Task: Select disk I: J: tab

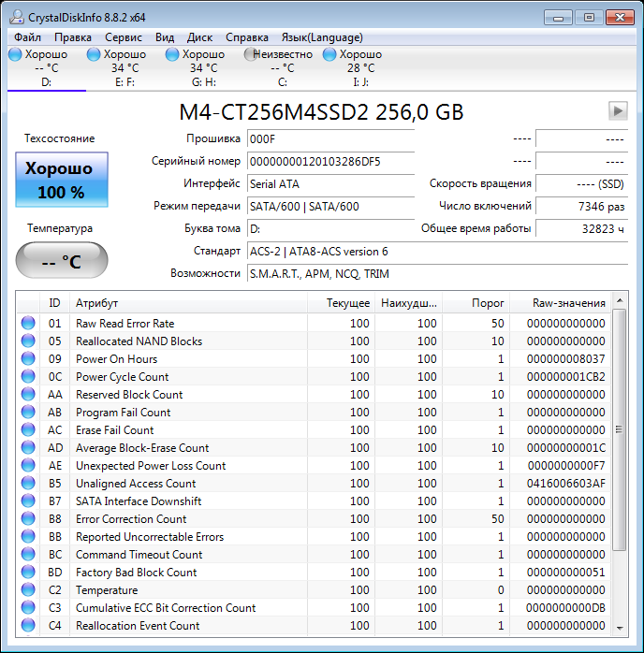Action: [360, 68]
